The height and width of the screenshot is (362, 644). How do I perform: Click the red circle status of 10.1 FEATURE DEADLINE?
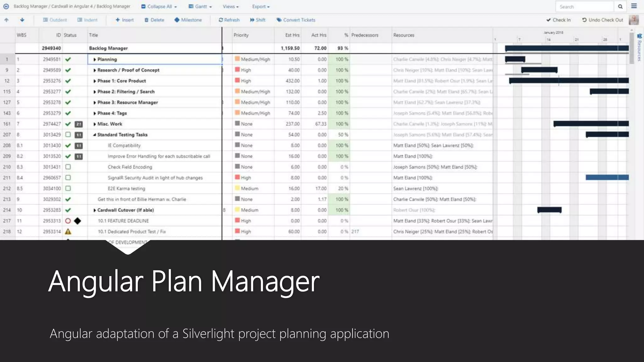point(68,221)
